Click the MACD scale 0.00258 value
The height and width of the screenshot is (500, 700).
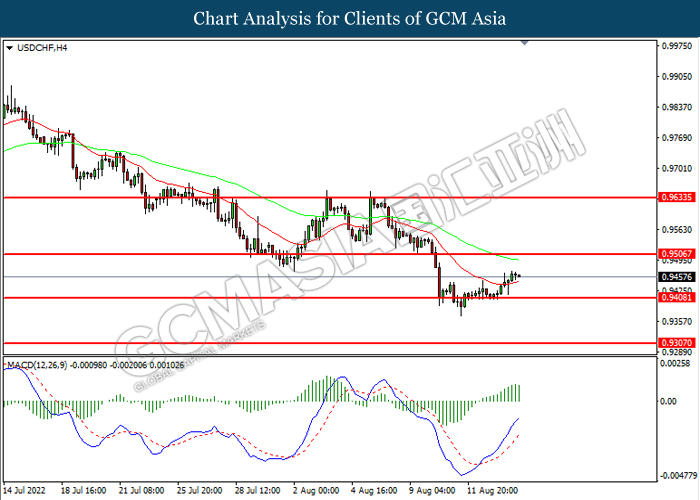click(675, 363)
